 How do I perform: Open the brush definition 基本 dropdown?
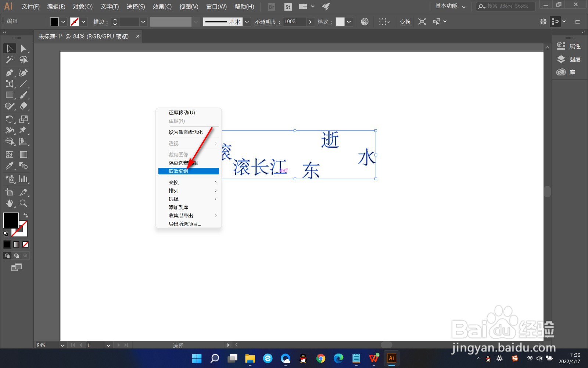click(247, 22)
